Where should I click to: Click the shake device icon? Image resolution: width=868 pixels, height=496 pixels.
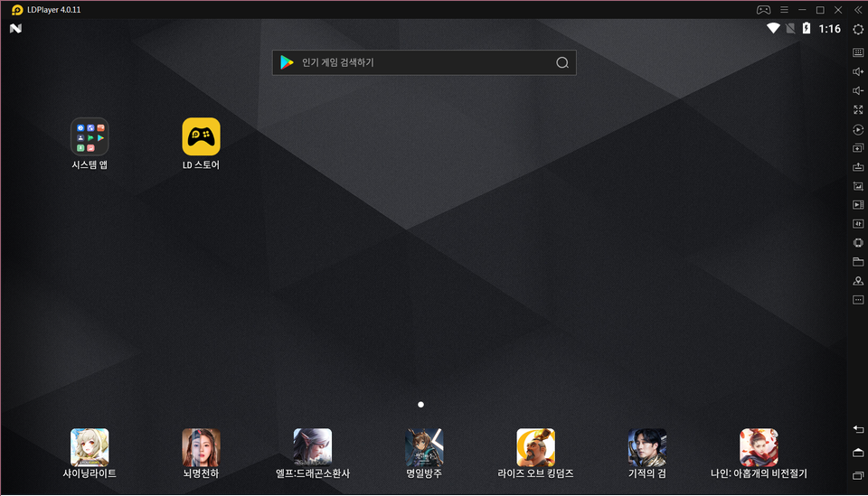[858, 243]
